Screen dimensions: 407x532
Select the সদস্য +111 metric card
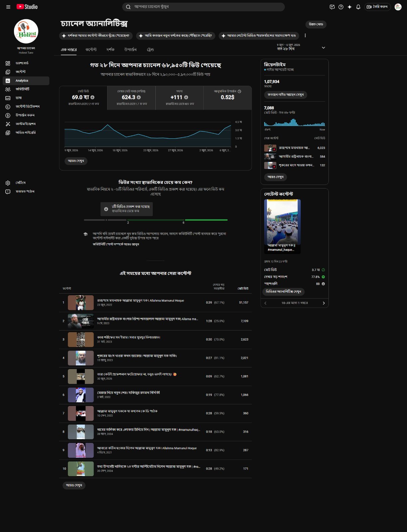(x=179, y=98)
